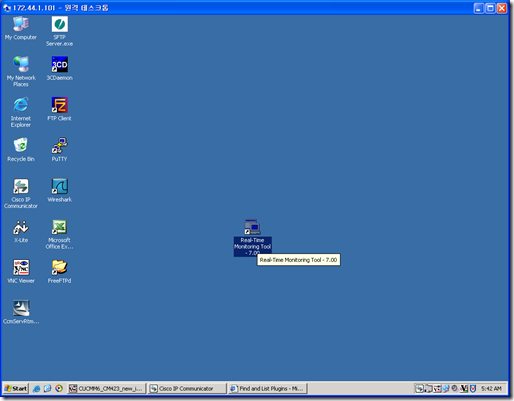Click the remote desktop title bar icon

tap(7, 8)
